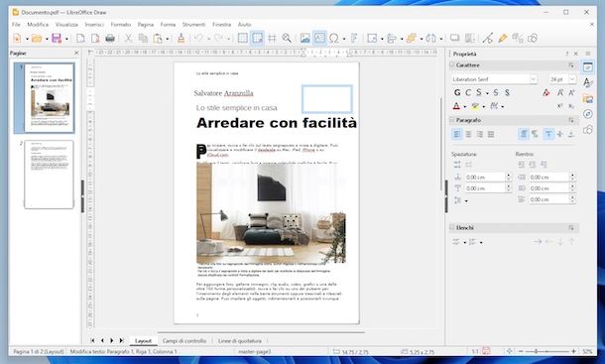Toggle Extrusion with the 3D icon
605x364 pixels.
518,39
